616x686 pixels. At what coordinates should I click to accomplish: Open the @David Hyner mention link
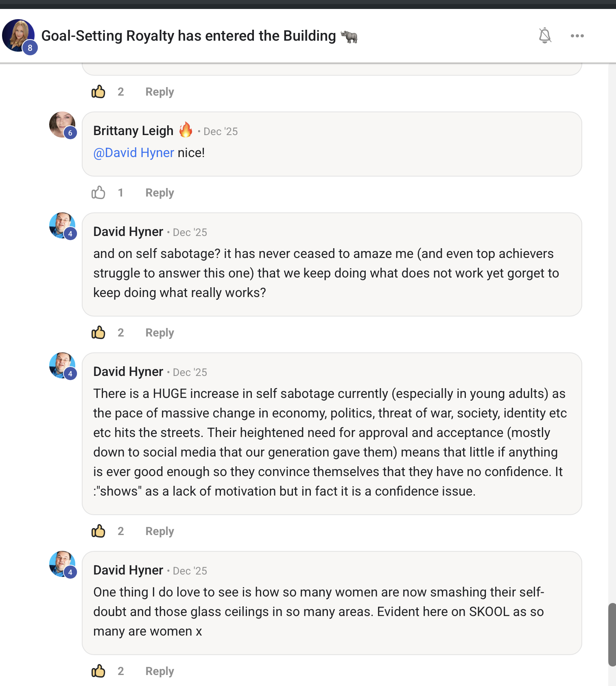(133, 153)
